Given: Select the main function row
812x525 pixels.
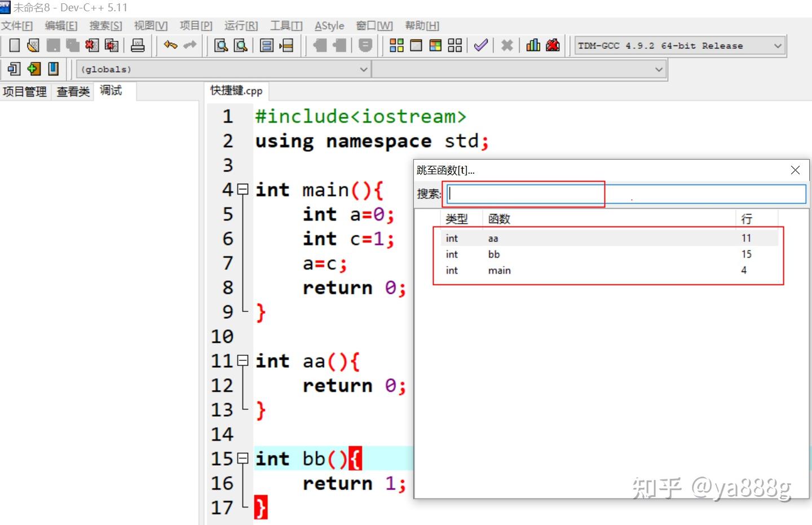Looking at the screenshot, I should (609, 270).
